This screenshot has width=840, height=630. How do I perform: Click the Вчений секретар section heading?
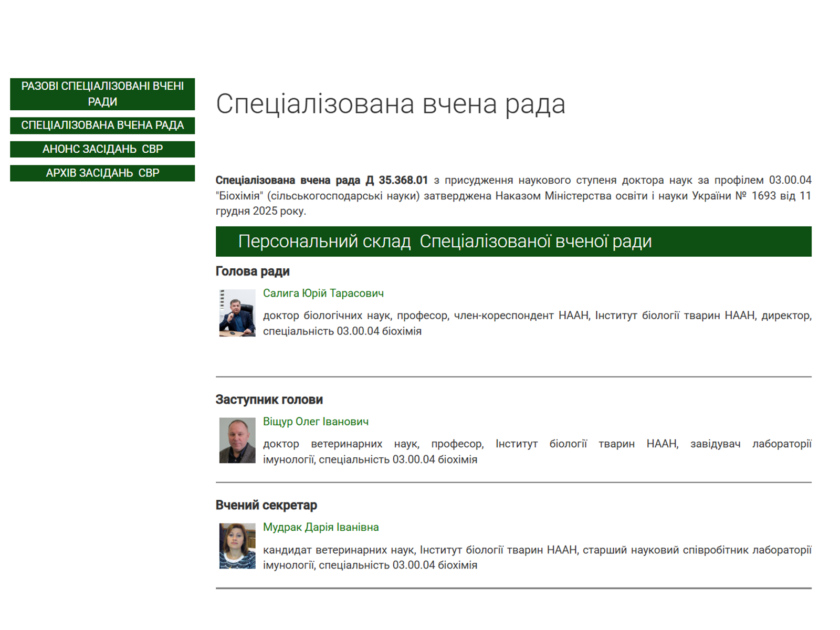[x=266, y=505]
